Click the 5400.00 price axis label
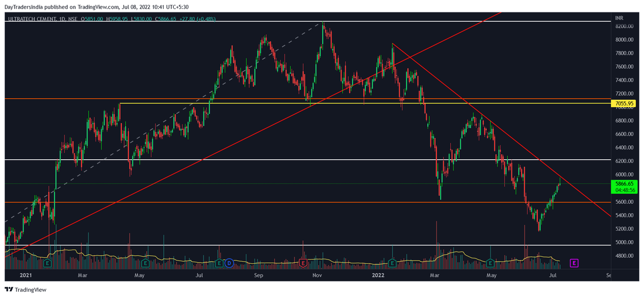 (x=625, y=215)
